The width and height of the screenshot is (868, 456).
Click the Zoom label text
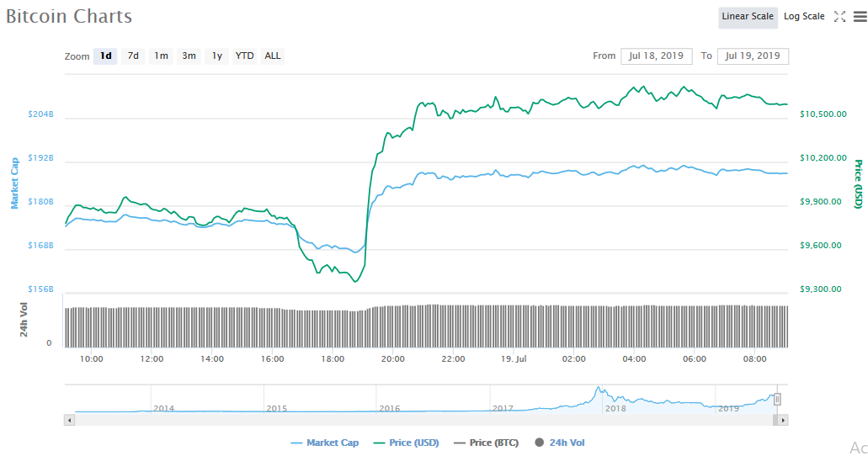(77, 56)
